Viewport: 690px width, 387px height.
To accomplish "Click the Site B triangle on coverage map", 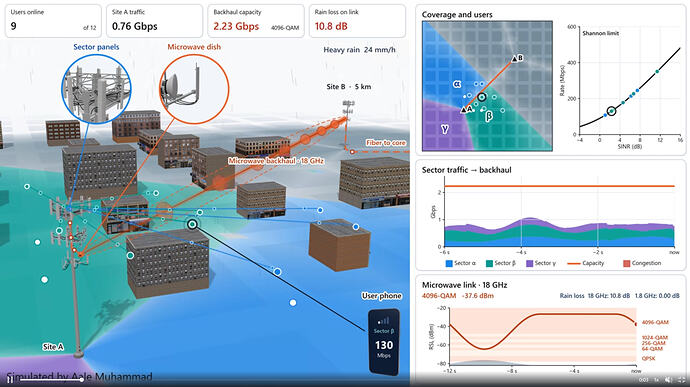I will click(514, 59).
